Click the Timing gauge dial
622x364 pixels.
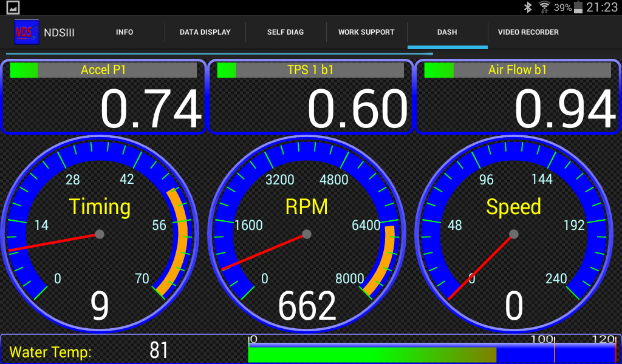coord(100,234)
